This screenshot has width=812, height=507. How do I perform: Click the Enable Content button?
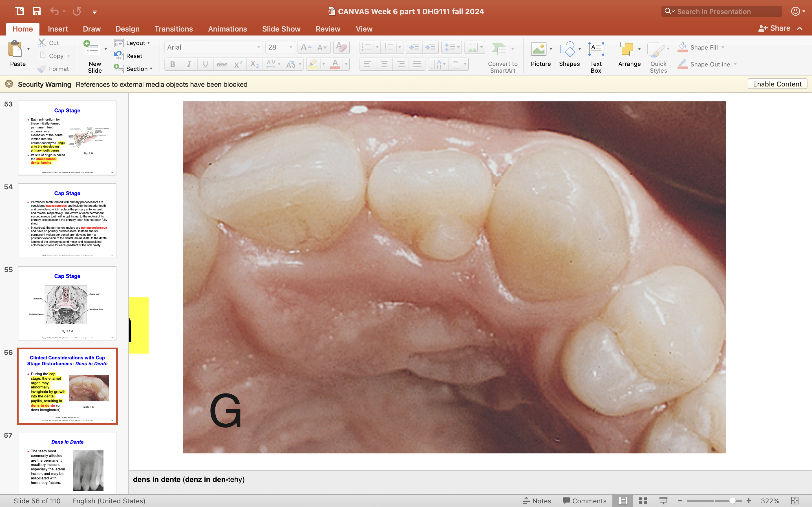coord(777,84)
